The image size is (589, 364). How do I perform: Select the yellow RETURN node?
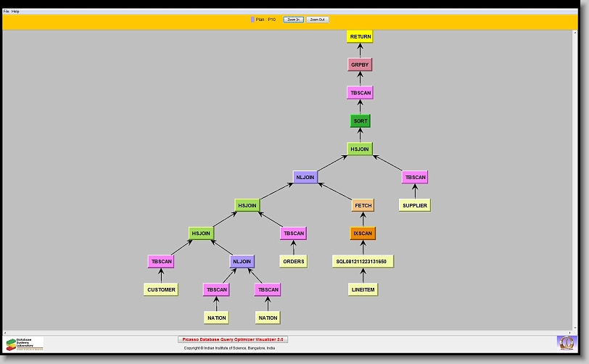pos(360,36)
